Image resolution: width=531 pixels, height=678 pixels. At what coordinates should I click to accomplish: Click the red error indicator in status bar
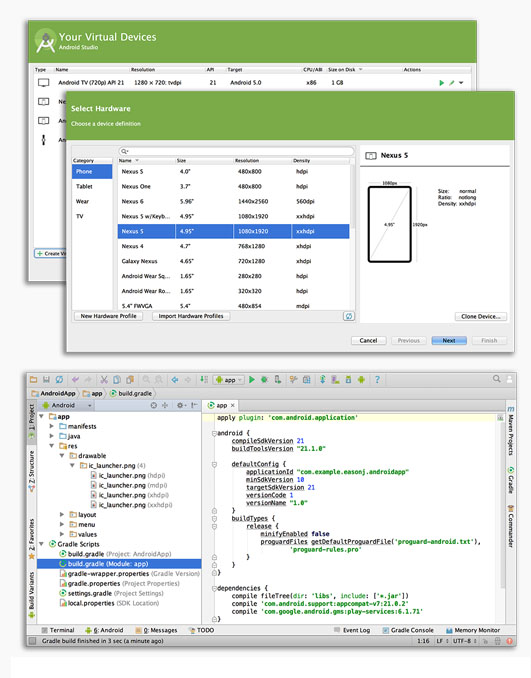pos(509,641)
